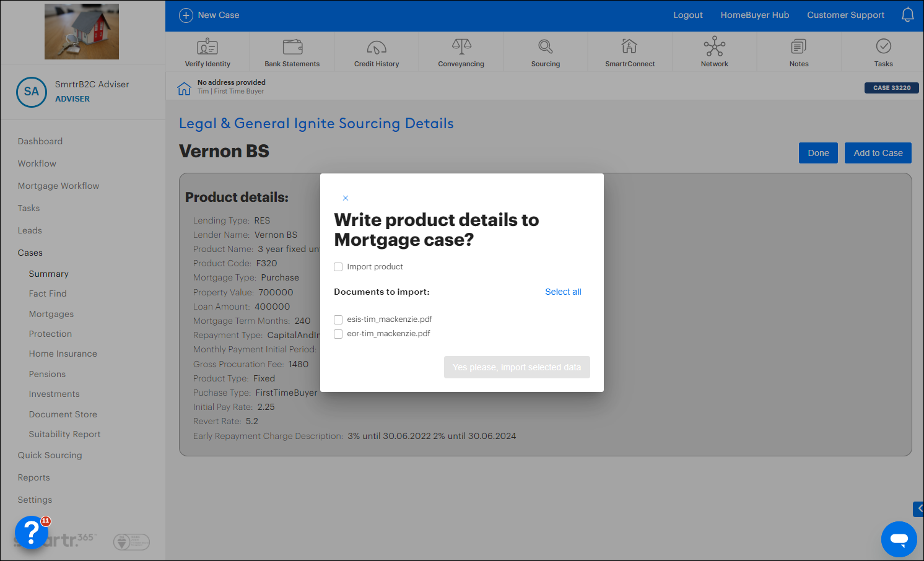
Task: Check esis-tim_mackenzie.pdf document
Action: 338,320
